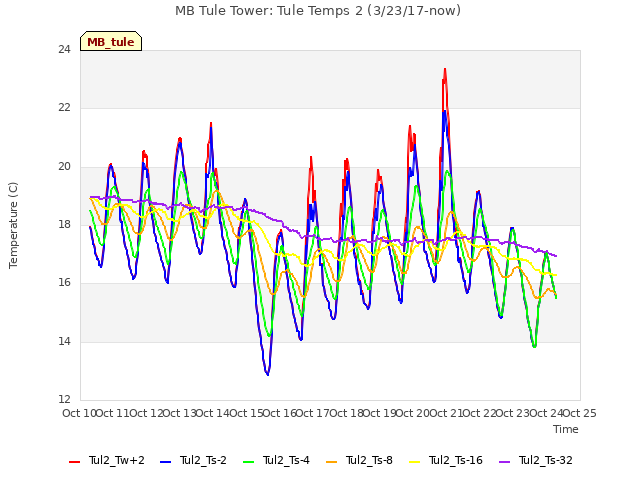Click the Time axis label
The width and height of the screenshot is (640, 480).
tap(566, 429)
